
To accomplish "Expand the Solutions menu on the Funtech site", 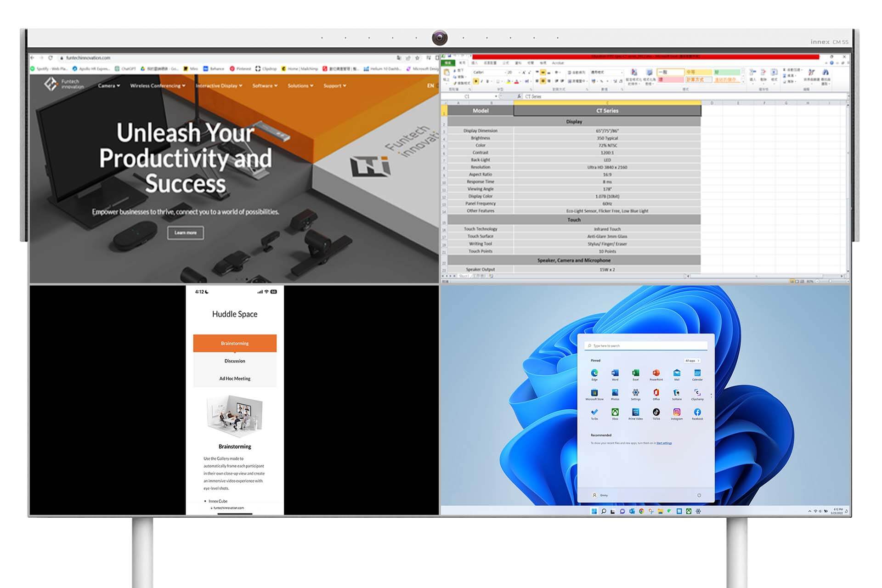I will [x=300, y=86].
